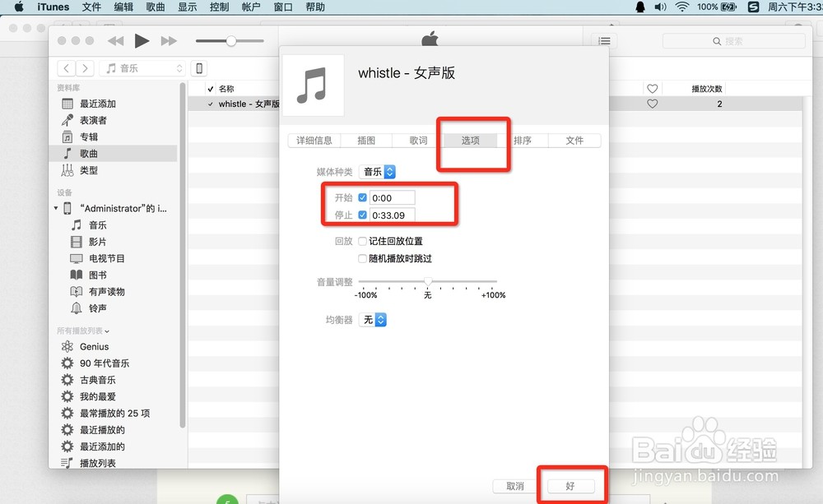This screenshot has width=823, height=504.
Task: Open the 均衡器 equalizer dropdown
Action: tap(373, 320)
